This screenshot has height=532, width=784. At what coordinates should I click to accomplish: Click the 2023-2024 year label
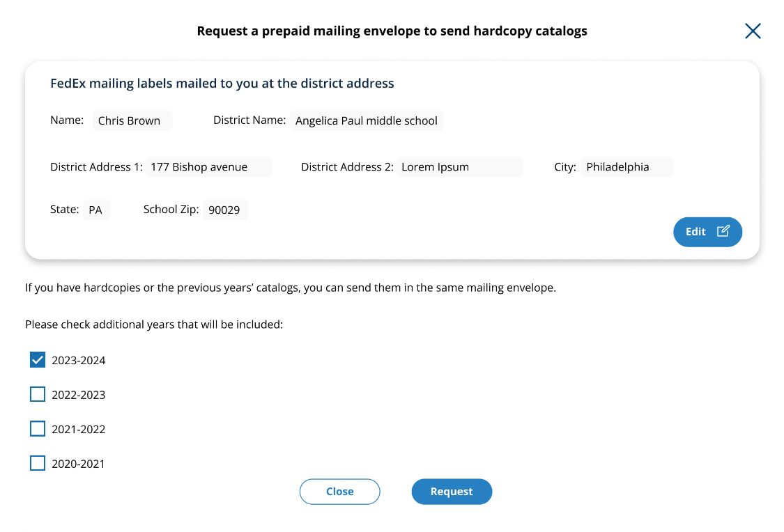click(x=79, y=361)
